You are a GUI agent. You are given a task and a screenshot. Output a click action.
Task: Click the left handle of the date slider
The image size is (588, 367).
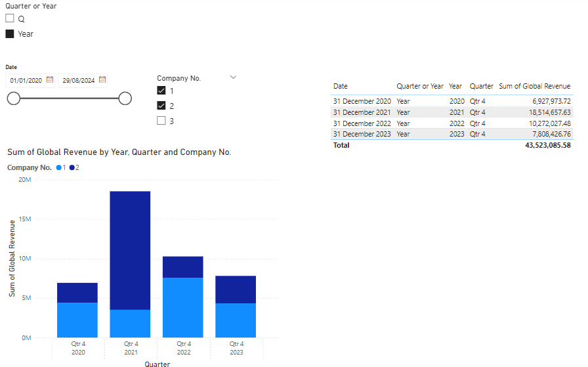point(14,98)
